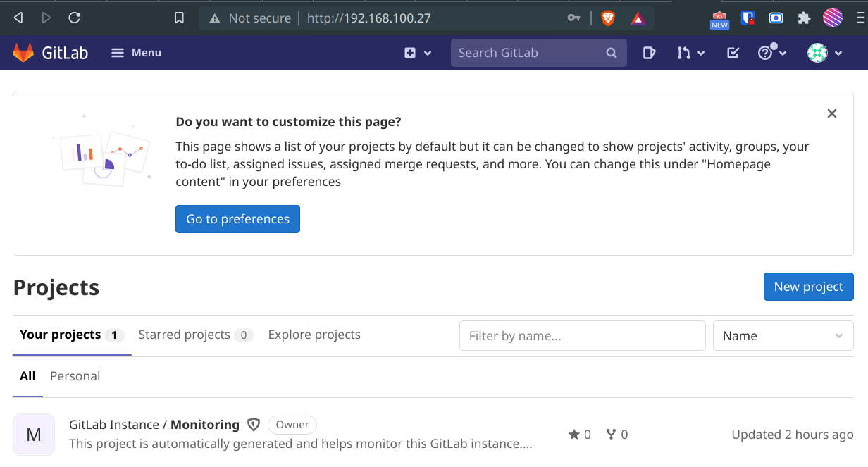Click the browser reload icon
The height and width of the screenshot is (467, 868).
(x=74, y=18)
